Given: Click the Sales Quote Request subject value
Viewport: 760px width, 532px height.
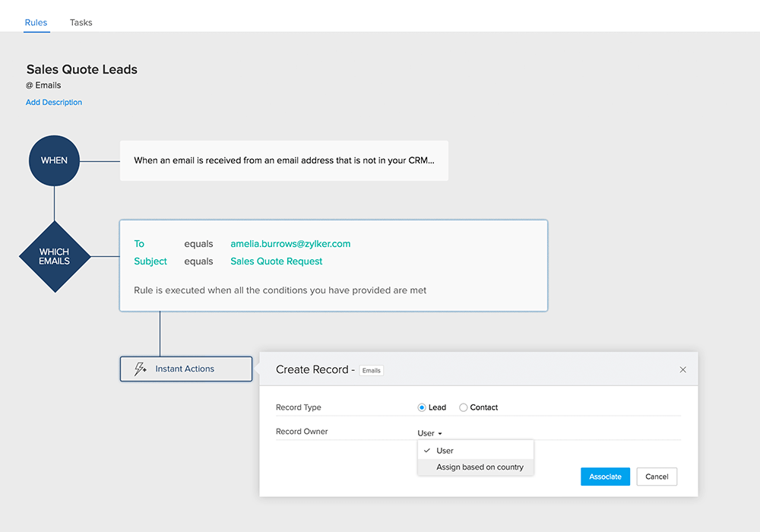Looking at the screenshot, I should tap(276, 261).
